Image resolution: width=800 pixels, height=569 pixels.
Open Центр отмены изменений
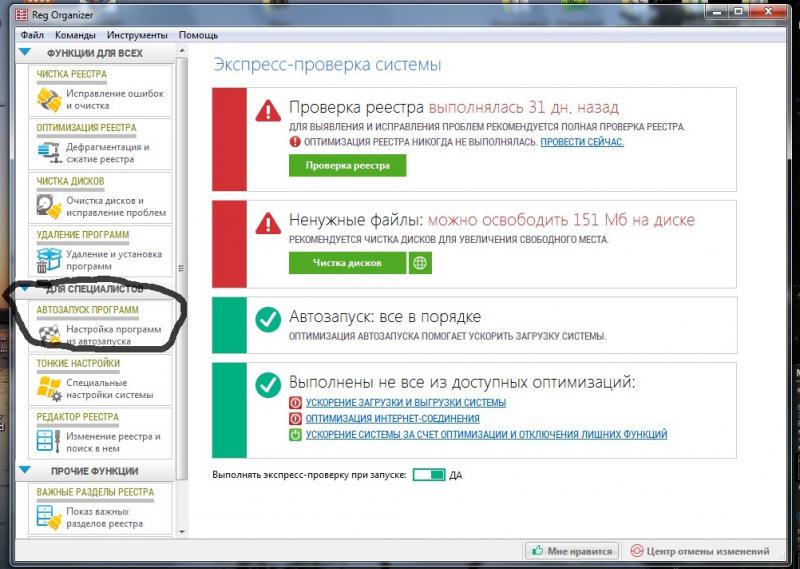pyautogui.click(x=700, y=551)
